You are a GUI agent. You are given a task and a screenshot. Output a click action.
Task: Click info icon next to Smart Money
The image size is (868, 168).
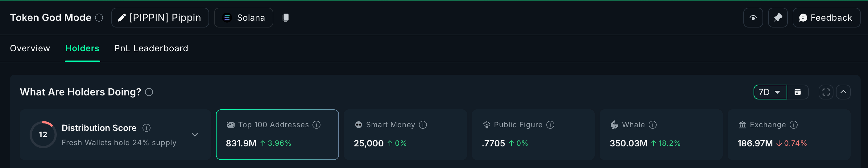pyautogui.click(x=423, y=125)
